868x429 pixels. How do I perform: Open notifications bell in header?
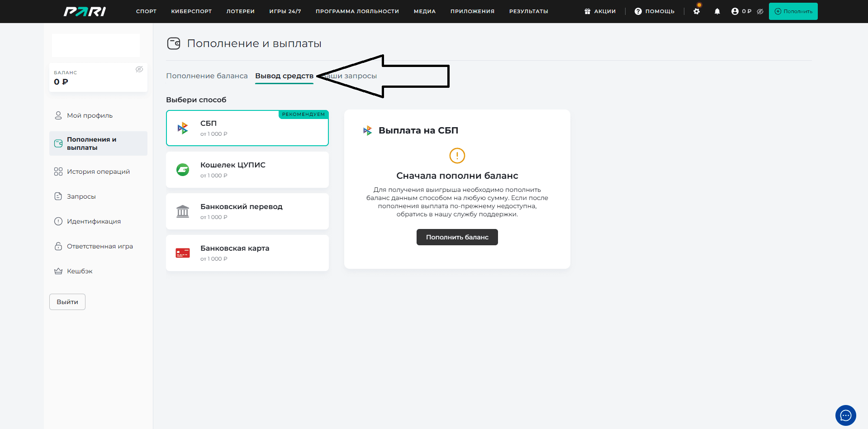point(717,11)
